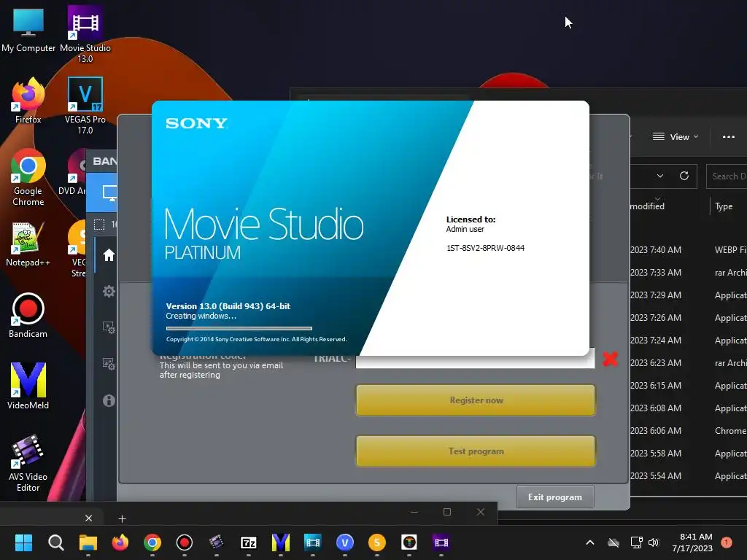The width and height of the screenshot is (747, 560).
Task: Select Bandicam Home sidebar icon
Action: (109, 255)
